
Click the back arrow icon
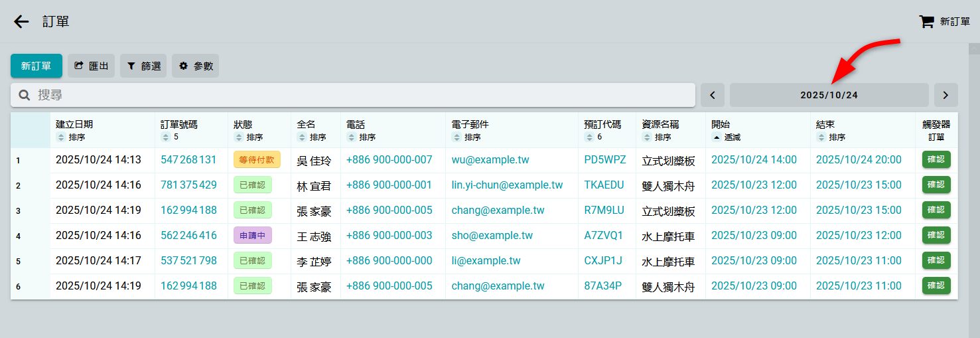[x=21, y=22]
